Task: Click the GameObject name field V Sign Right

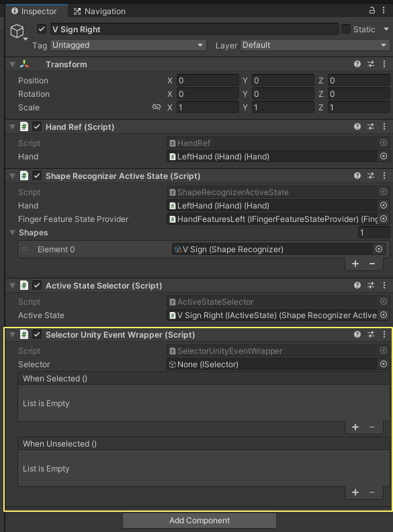Action: point(194,29)
